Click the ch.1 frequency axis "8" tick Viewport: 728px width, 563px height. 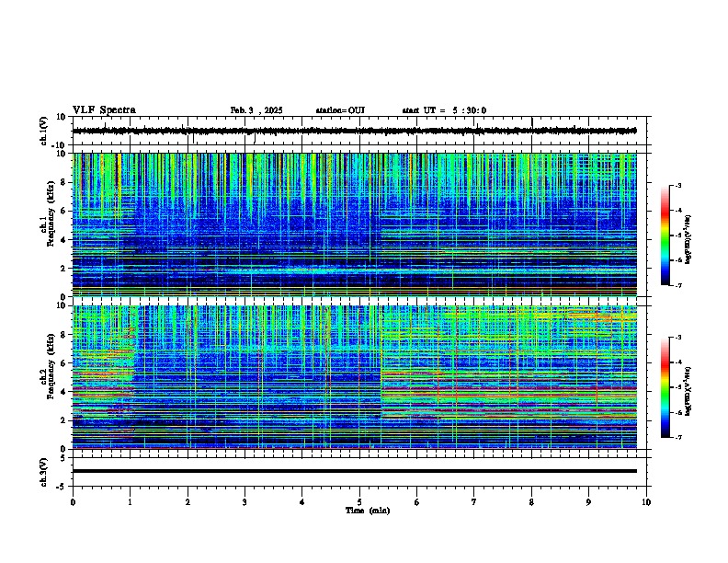(63, 182)
